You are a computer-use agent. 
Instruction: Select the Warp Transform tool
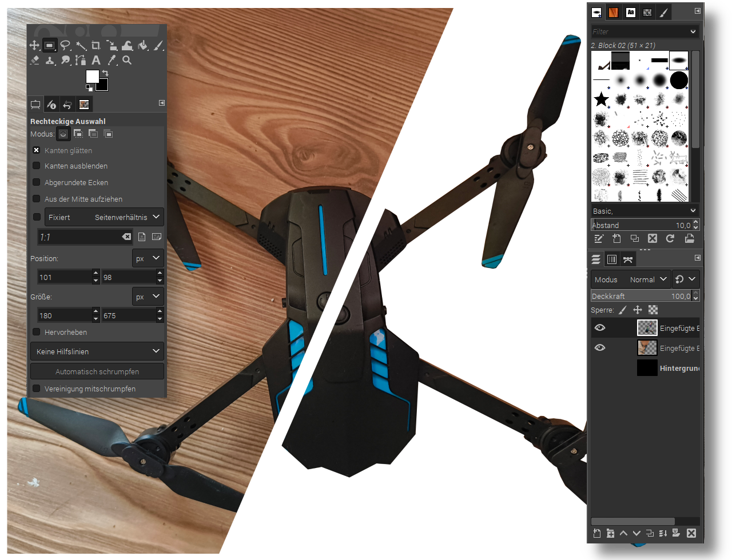coord(128,45)
